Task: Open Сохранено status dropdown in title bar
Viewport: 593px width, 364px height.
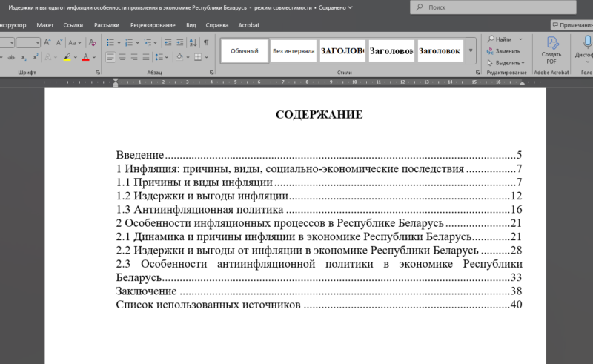Action: pos(335,7)
